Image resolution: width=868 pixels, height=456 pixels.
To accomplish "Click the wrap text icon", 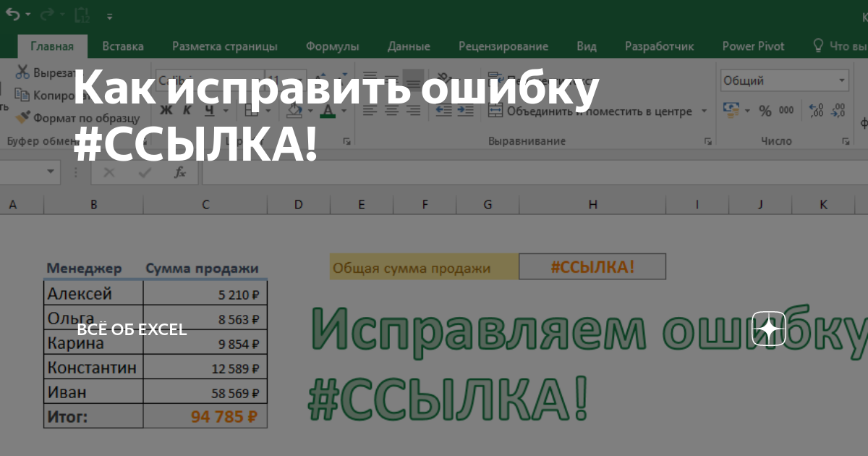I will pyautogui.click(x=495, y=79).
